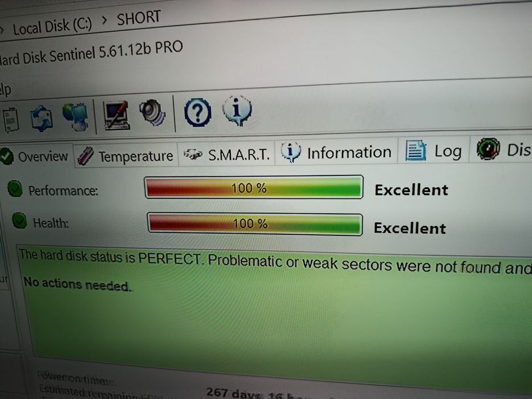Open the S.M.A.R.T. tab
The width and height of the screenshot is (532, 399).
click(226, 154)
